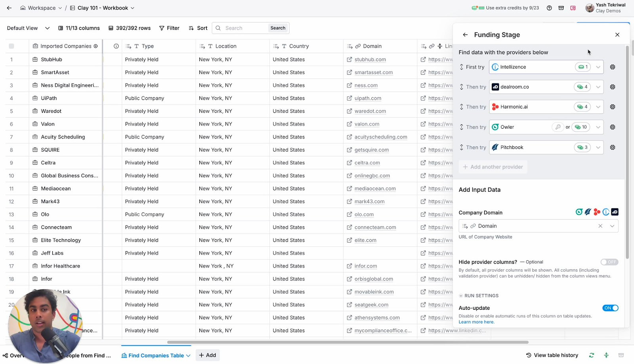The width and height of the screenshot is (634, 364).
Task: Click the info icon column header
Action: point(116,46)
